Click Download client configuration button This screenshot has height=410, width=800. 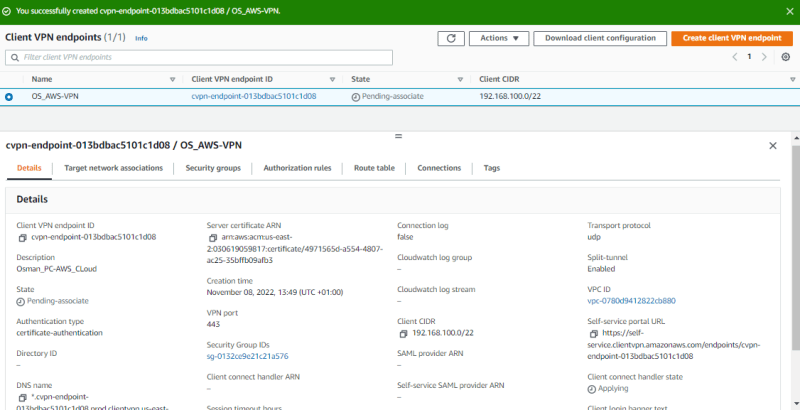tap(600, 38)
